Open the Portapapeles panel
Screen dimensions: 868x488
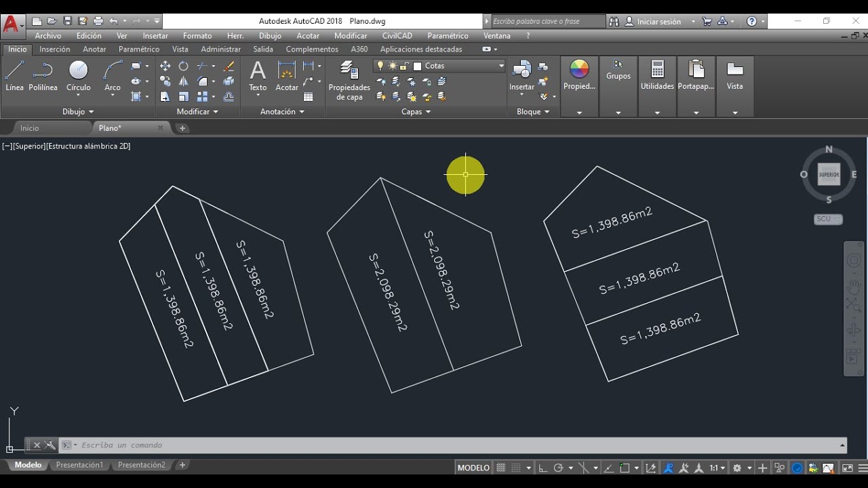pos(696,75)
